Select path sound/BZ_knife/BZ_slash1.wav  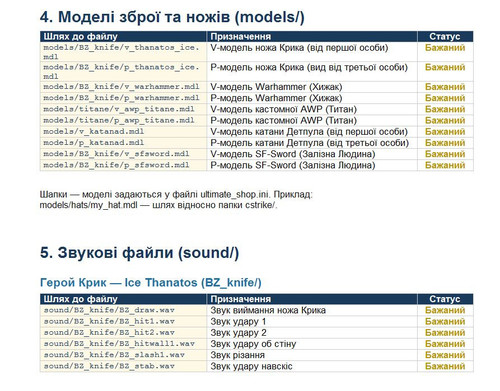114,355
